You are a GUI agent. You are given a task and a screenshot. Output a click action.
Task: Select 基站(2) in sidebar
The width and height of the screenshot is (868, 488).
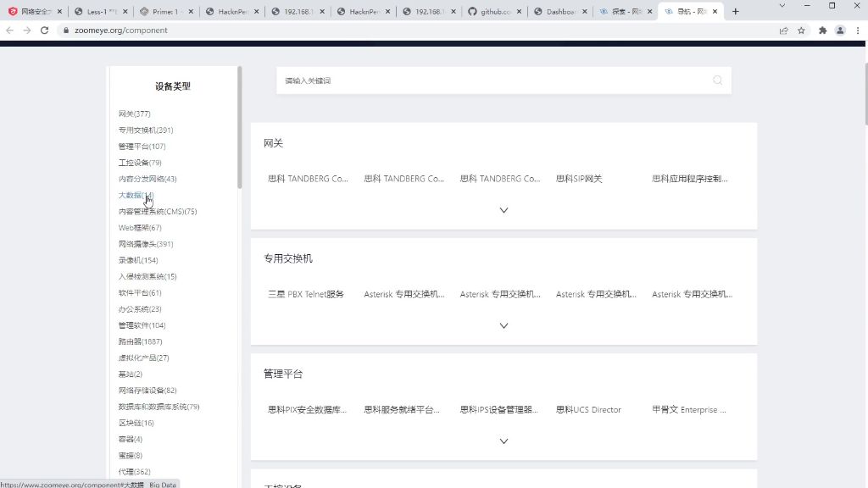click(x=130, y=374)
